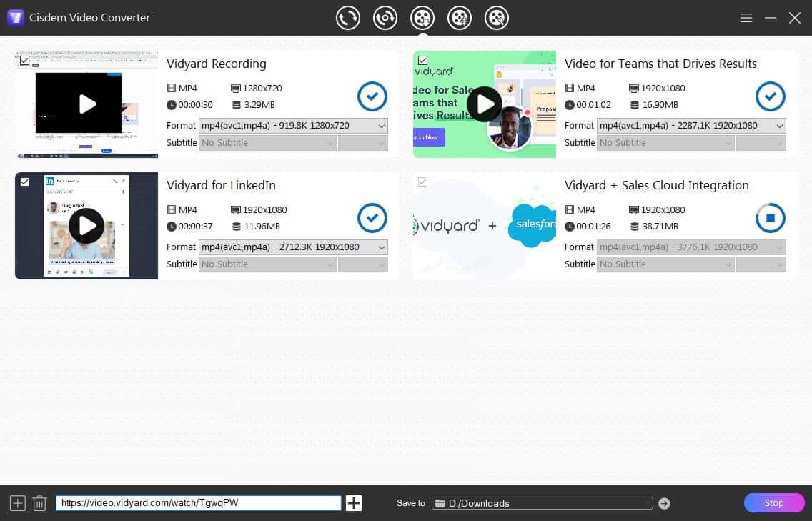
Task: Open Format dropdown showing 2287.1K 1920x1080
Action: [691, 126]
